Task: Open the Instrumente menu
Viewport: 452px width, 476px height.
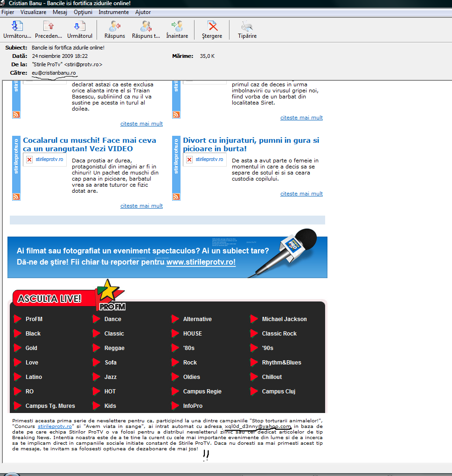Action: [113, 12]
